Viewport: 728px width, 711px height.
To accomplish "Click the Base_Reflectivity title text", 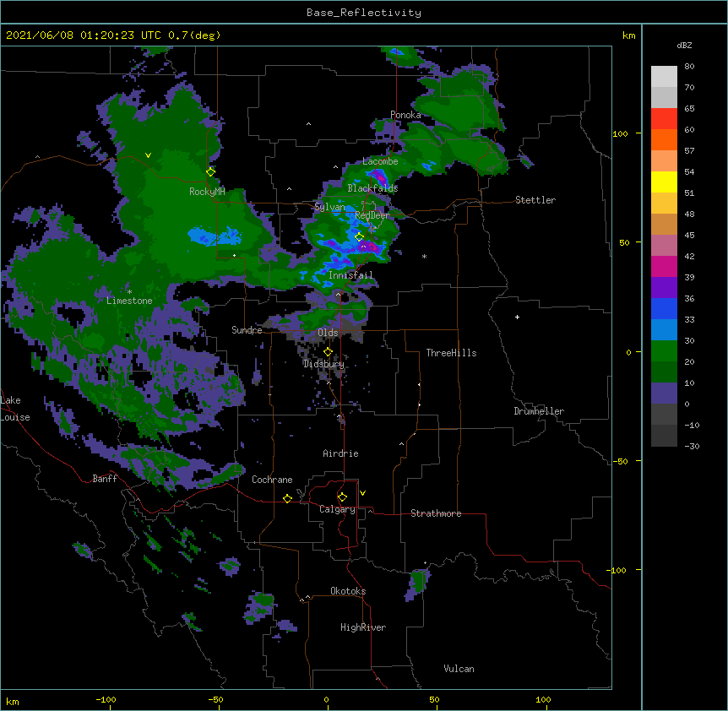I will click(363, 13).
